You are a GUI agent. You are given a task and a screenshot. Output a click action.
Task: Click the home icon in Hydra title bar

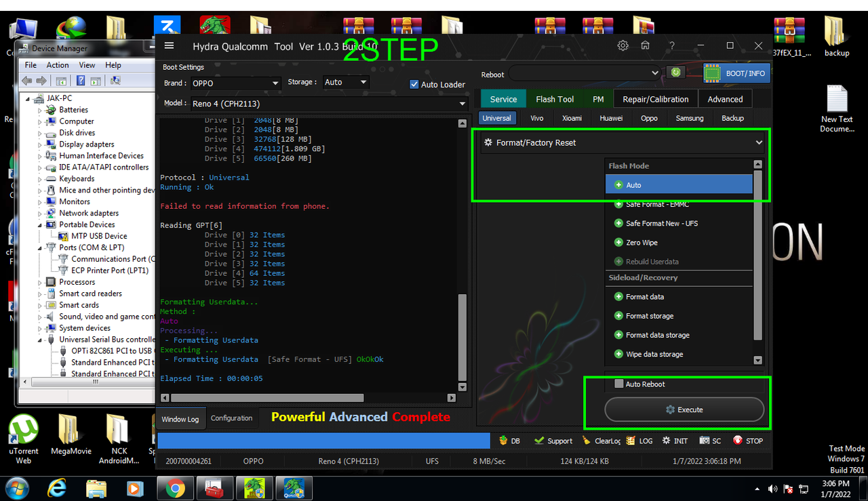[646, 46]
